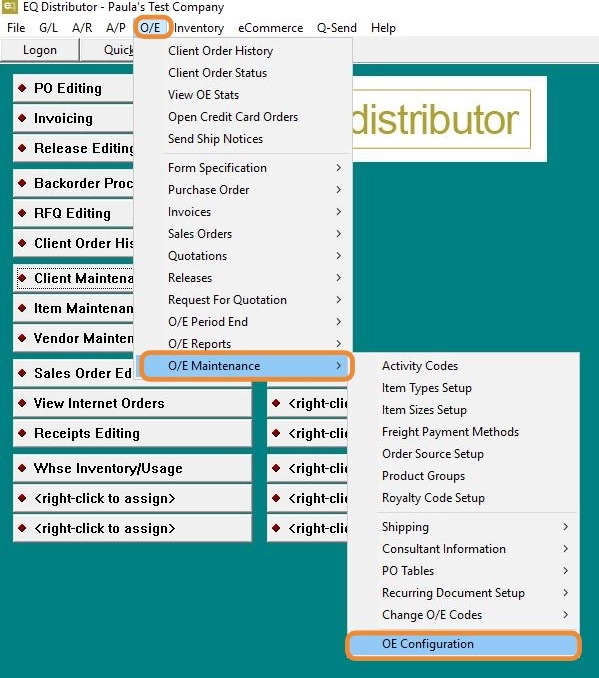Click the RFQ Editing button
This screenshot has height=678, width=599.
point(74,213)
